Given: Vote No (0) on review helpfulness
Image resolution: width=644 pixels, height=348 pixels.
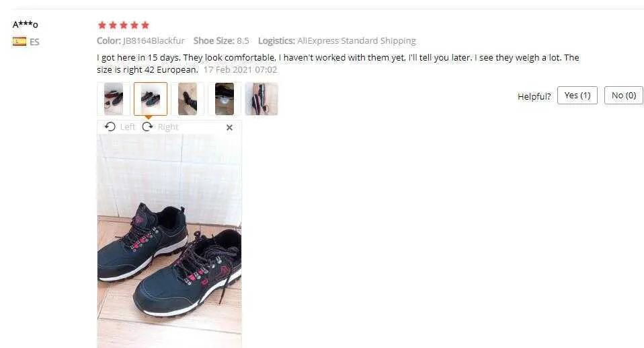Looking at the screenshot, I should coord(623,96).
